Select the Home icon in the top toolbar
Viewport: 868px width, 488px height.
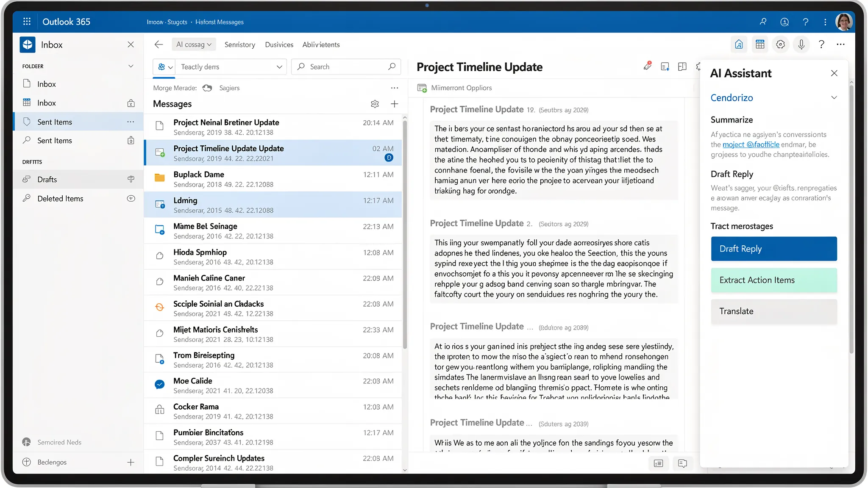739,44
